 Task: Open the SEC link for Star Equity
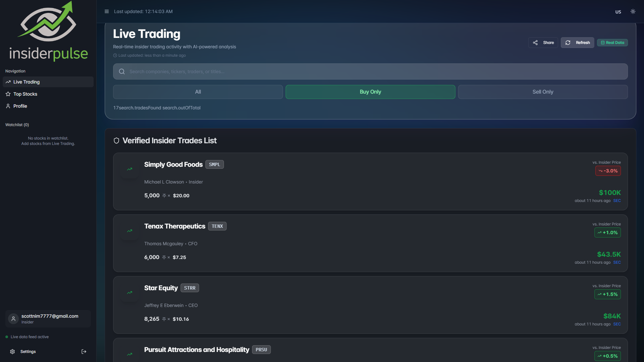coord(617,324)
